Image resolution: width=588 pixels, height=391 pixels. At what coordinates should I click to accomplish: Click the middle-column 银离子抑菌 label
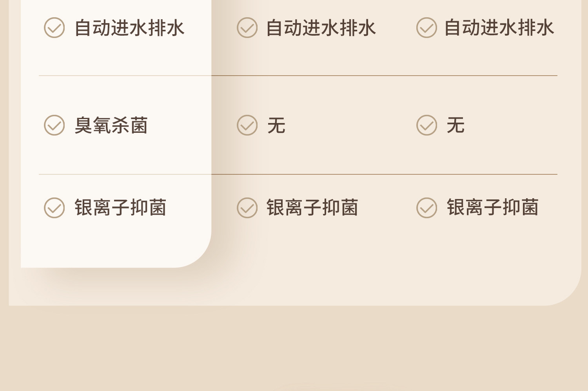pyautogui.click(x=312, y=208)
